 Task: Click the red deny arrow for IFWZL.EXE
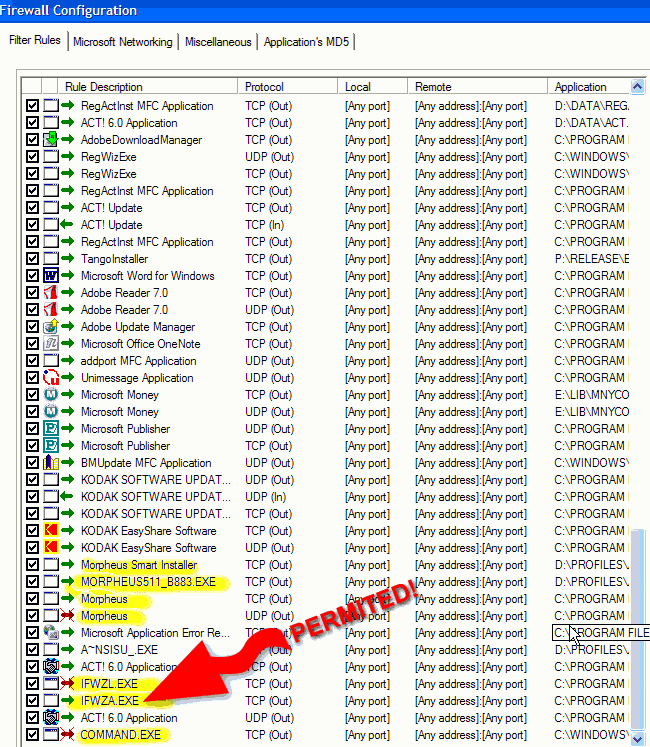[68, 684]
